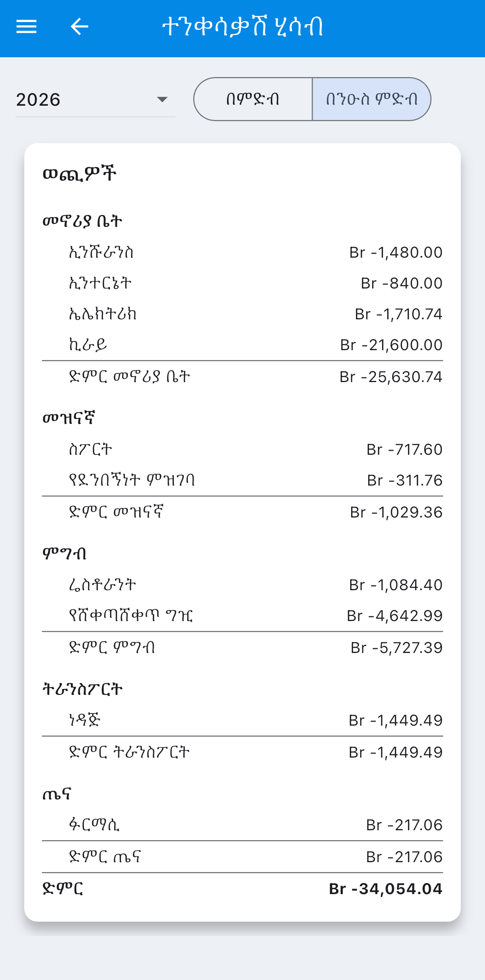The height and width of the screenshot is (980, 485).
Task: Select the ኢንተርኔት expense row
Action: coord(242,283)
